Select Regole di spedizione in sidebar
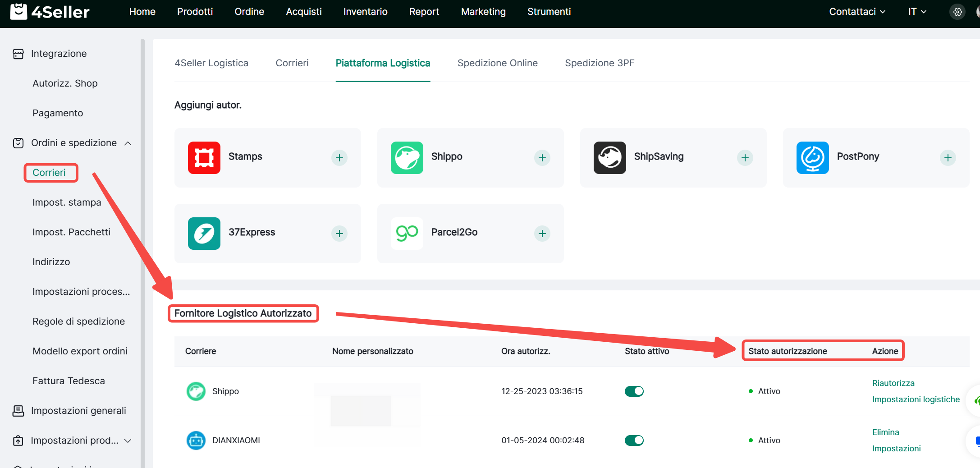Image resolution: width=980 pixels, height=468 pixels. tap(78, 321)
